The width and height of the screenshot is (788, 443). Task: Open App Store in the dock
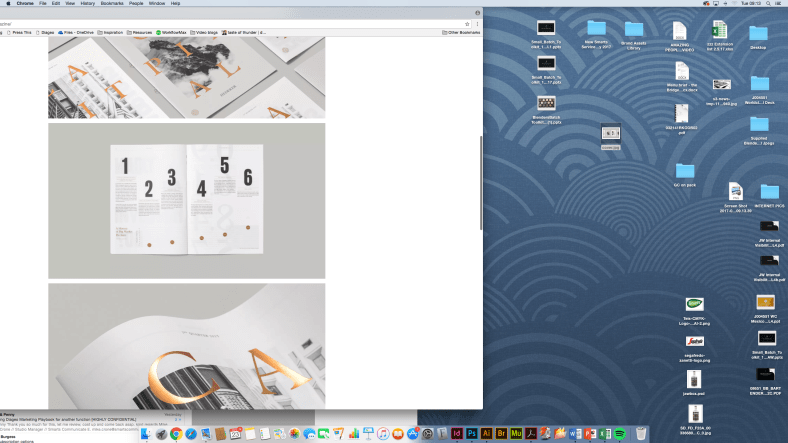[x=413, y=433]
